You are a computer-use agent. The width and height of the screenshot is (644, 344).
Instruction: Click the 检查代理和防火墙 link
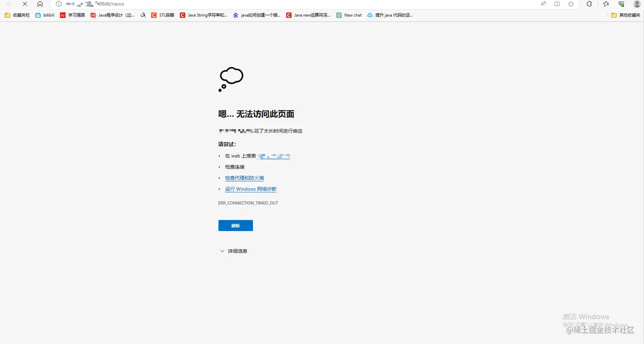pos(244,178)
